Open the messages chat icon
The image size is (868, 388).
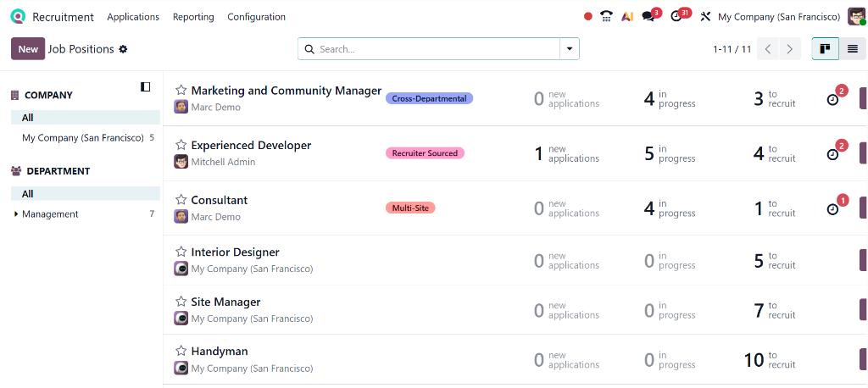click(648, 17)
